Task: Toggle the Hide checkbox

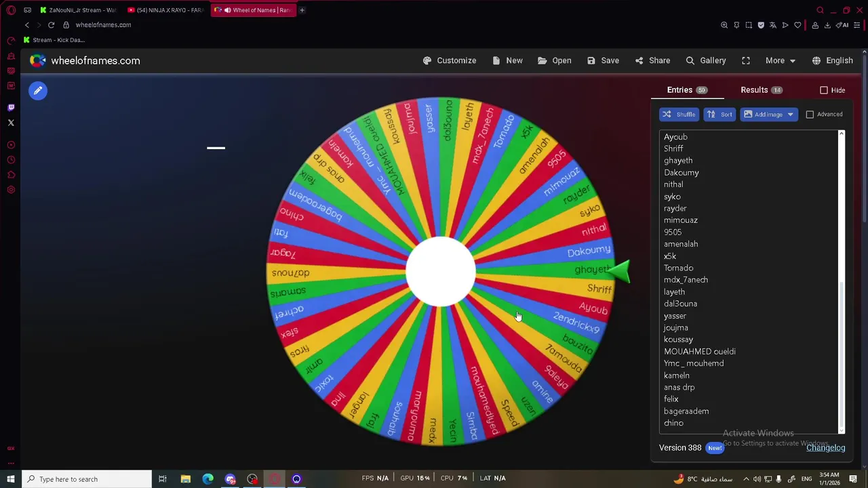Action: 824,90
